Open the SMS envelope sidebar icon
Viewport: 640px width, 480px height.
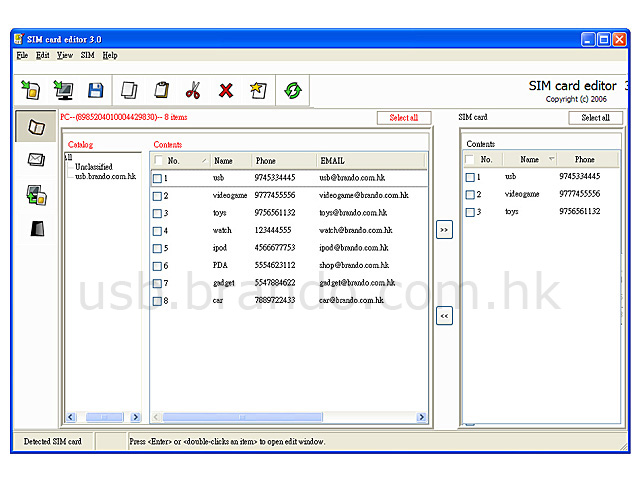[35, 159]
